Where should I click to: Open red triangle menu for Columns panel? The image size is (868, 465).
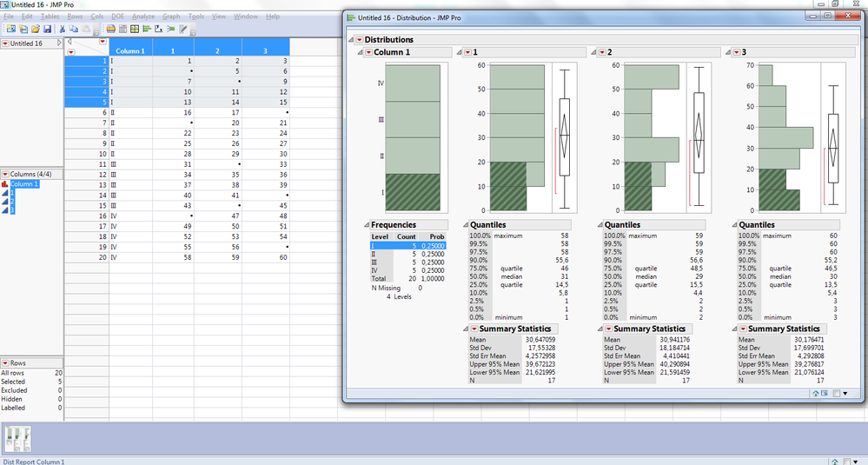5,175
